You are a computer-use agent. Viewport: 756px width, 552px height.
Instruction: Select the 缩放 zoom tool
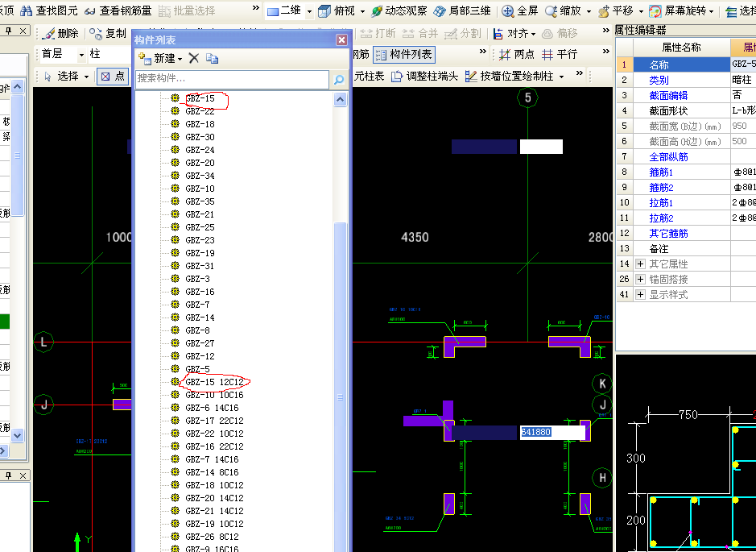[x=563, y=10]
